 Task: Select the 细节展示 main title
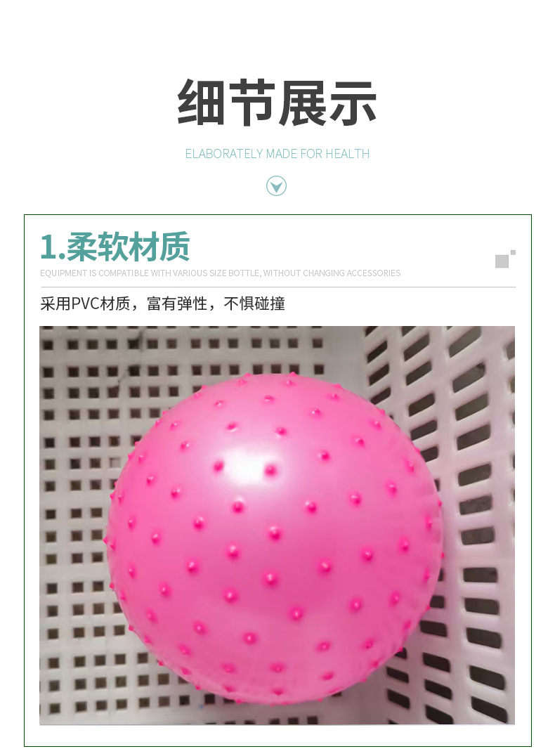coord(277,103)
